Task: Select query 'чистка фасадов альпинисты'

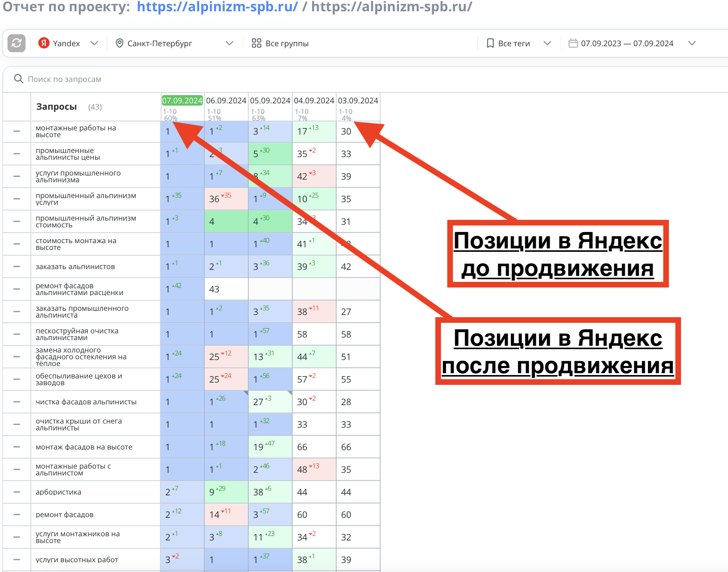Action: pos(86,402)
